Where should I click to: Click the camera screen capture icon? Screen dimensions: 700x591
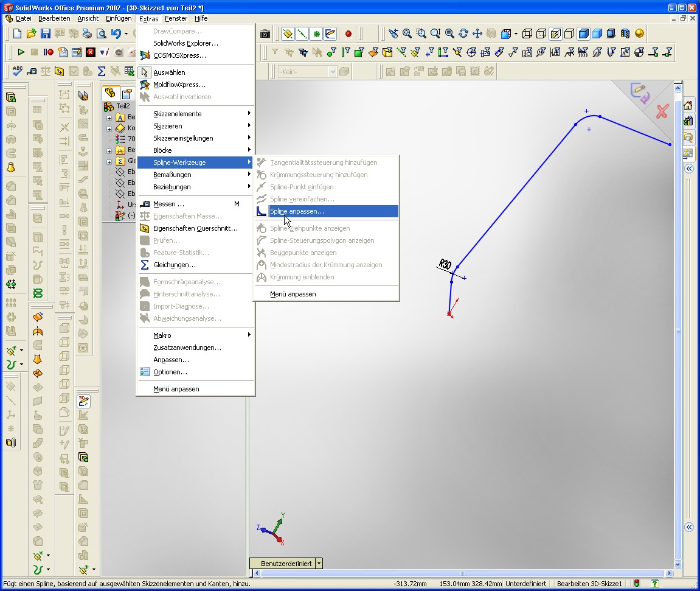[265, 34]
